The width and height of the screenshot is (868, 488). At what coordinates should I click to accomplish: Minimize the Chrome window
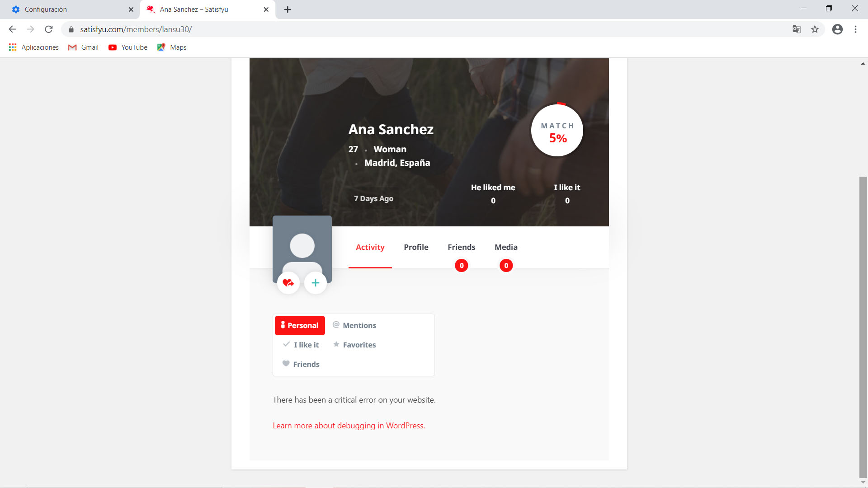(803, 9)
